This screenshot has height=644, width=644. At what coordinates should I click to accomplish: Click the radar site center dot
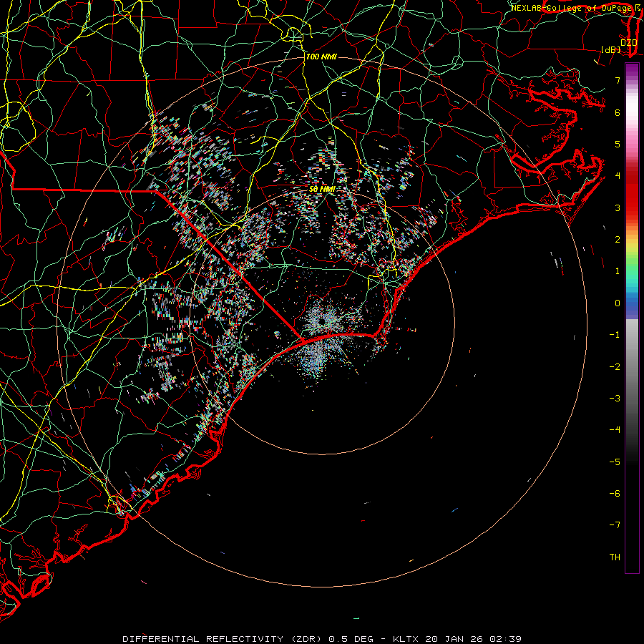(x=323, y=321)
